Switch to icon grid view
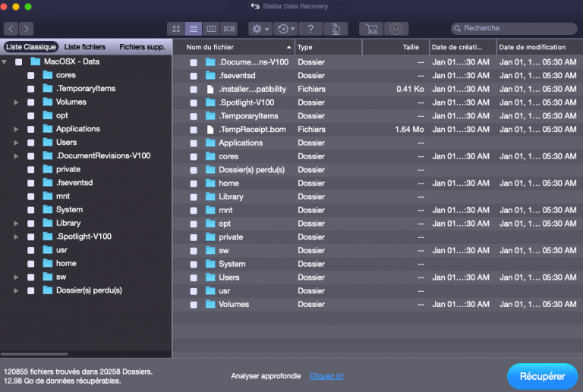The image size is (583, 392). (x=176, y=29)
